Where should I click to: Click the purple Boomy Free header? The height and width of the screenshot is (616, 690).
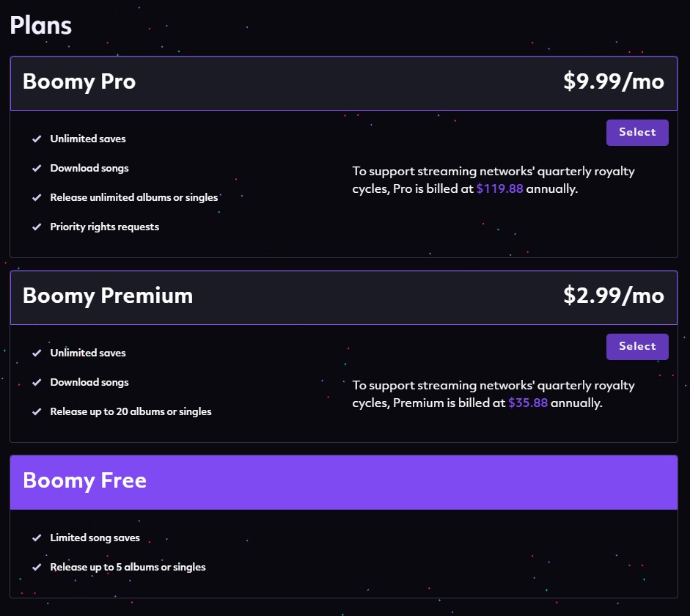tap(84, 481)
